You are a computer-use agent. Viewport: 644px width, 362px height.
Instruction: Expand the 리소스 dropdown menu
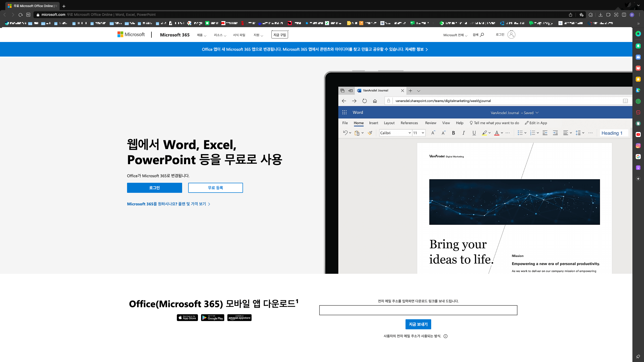220,35
